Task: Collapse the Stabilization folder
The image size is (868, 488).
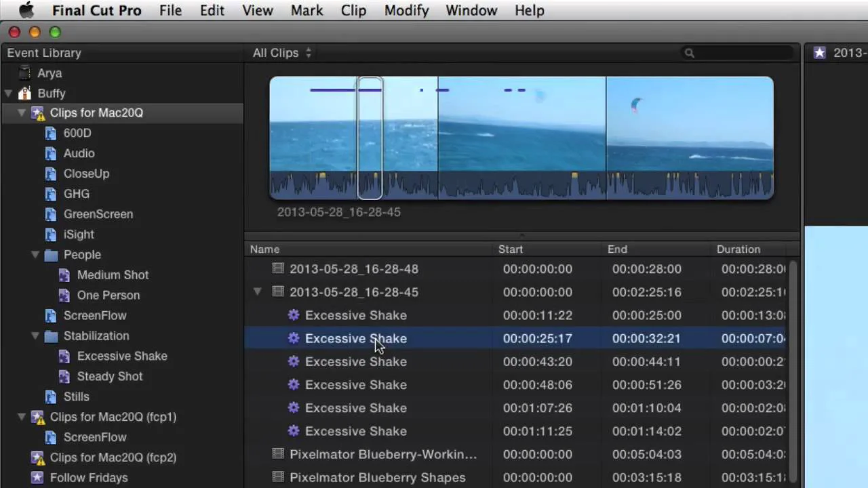Action: [x=35, y=335]
